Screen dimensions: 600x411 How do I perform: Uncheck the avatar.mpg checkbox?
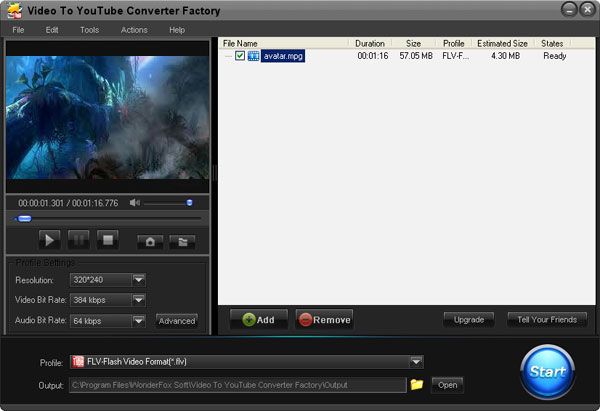pyautogui.click(x=240, y=56)
